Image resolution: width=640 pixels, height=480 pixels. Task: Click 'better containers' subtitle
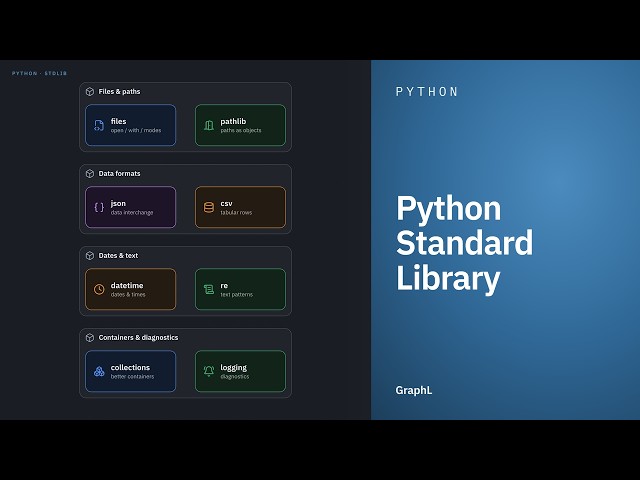[x=132, y=377]
